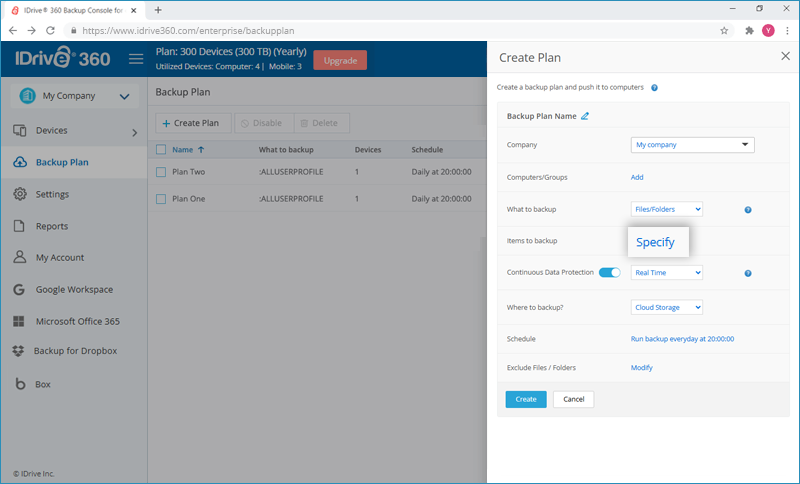This screenshot has width=800, height=484.
Task: Close the Create Plan panel
Action: (x=784, y=57)
